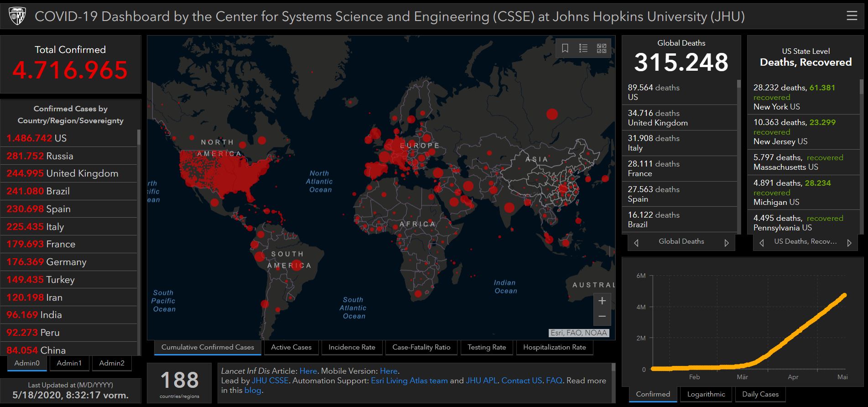The width and height of the screenshot is (868, 407).
Task: Go to the previous Global Deaths panel
Action: pyautogui.click(x=636, y=243)
